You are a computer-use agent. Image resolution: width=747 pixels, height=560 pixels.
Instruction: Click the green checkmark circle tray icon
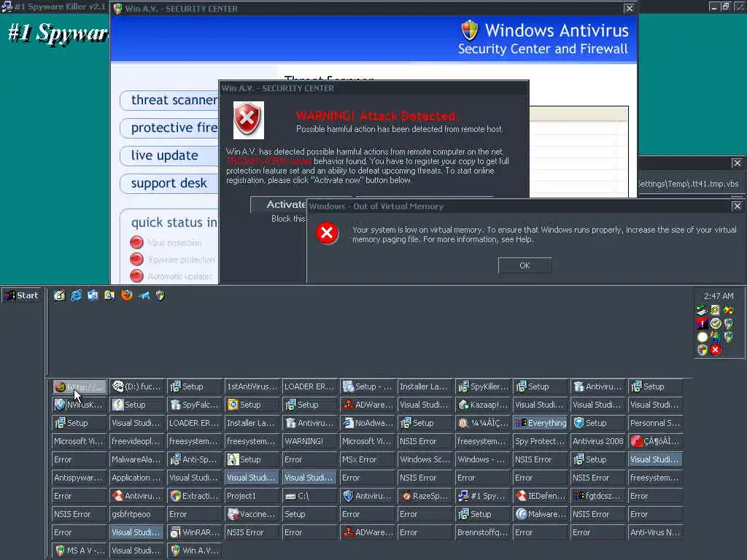tap(715, 324)
